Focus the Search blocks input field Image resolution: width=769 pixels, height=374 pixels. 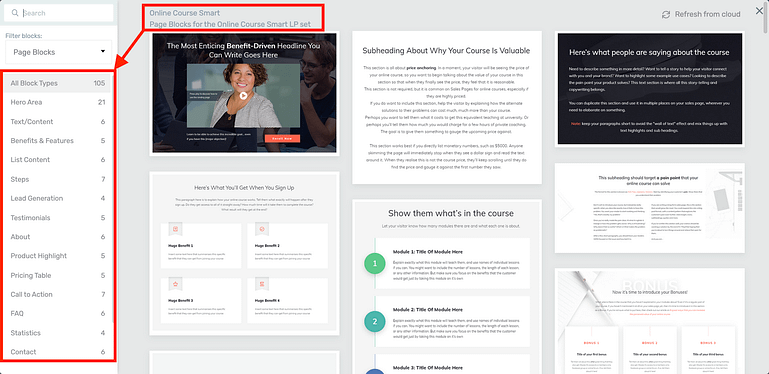click(58, 13)
